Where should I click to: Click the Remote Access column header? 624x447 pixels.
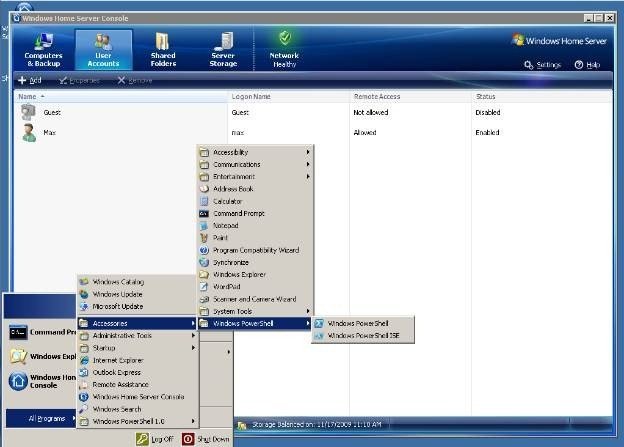411,96
